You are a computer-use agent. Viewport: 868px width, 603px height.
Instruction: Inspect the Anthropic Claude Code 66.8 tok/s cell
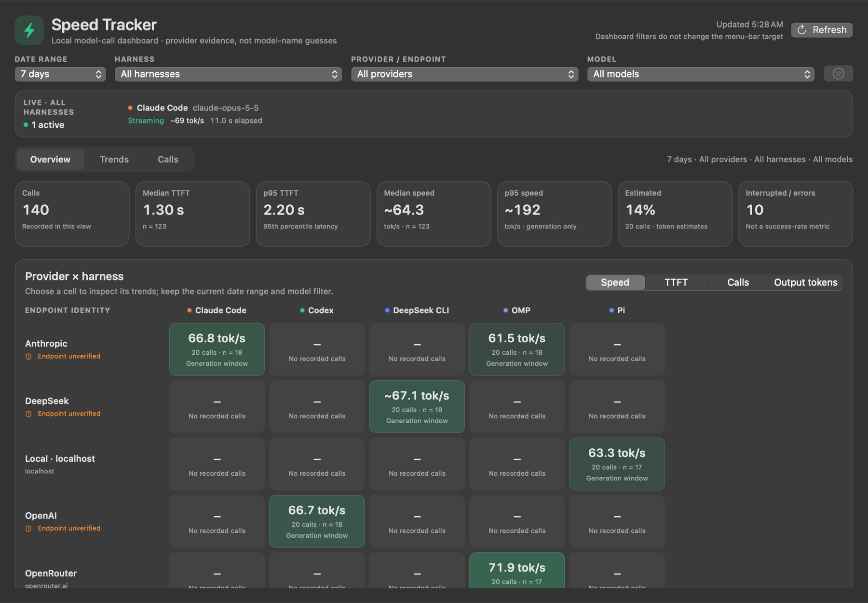(x=217, y=349)
